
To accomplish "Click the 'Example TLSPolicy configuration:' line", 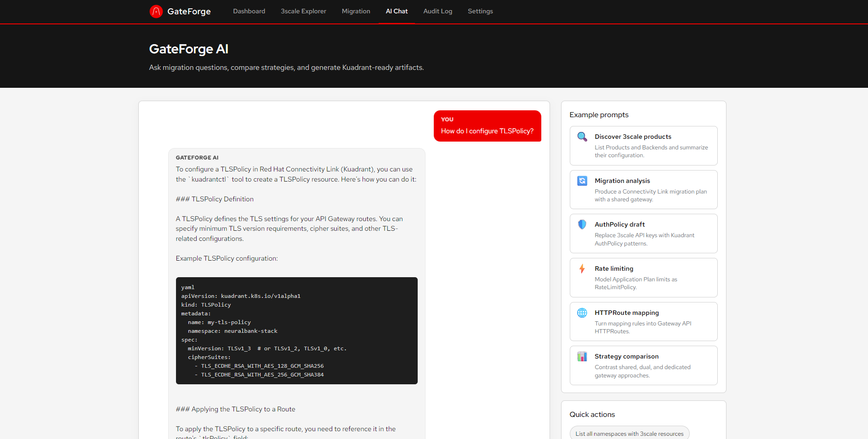I will tap(227, 258).
